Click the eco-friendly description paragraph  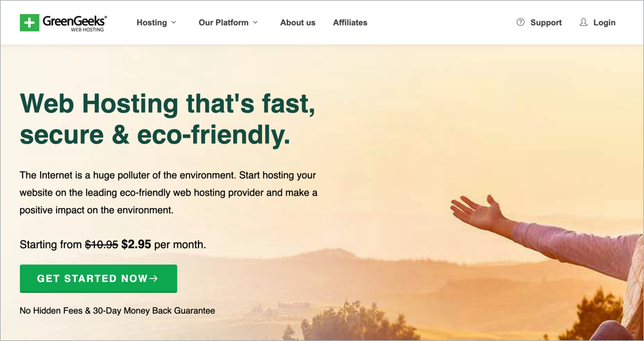[x=168, y=192]
